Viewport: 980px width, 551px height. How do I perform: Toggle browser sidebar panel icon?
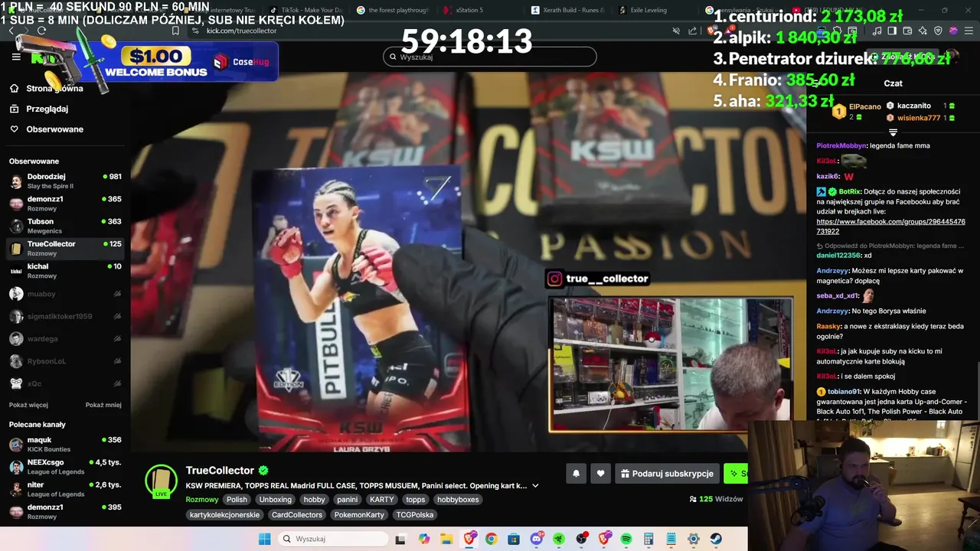coord(892,31)
